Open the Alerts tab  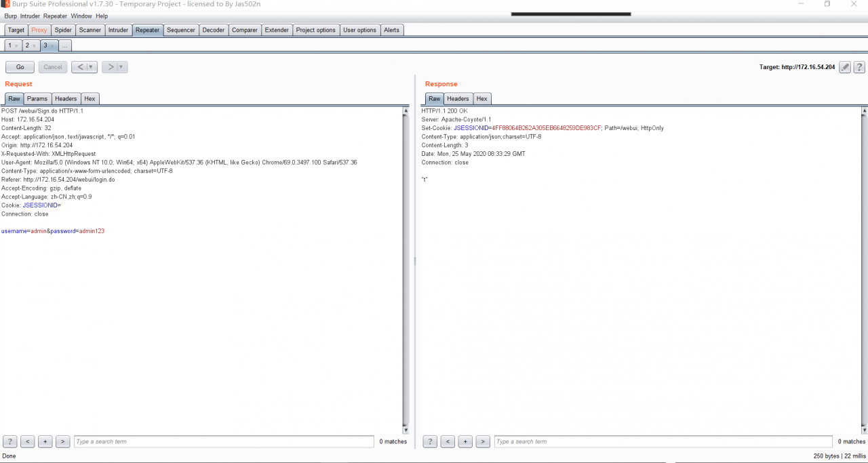392,30
